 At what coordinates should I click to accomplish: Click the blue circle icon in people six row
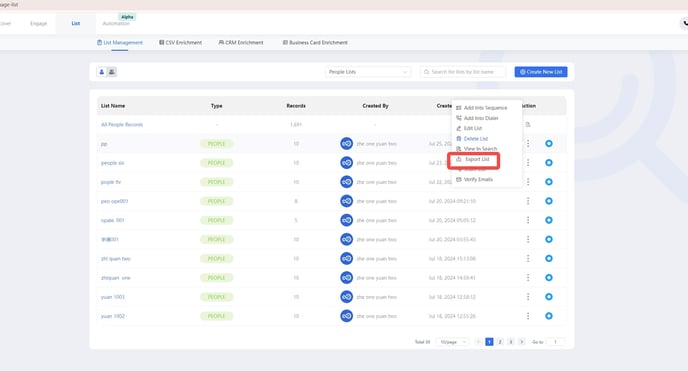548,163
